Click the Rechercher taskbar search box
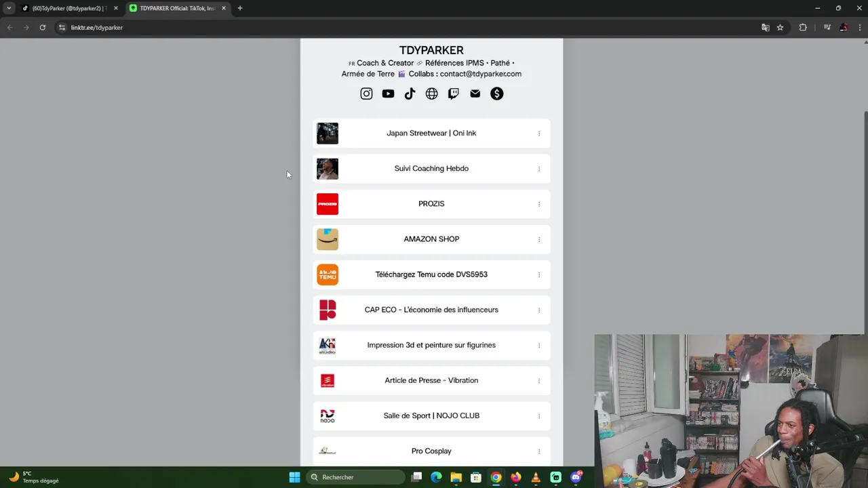 coord(356,477)
